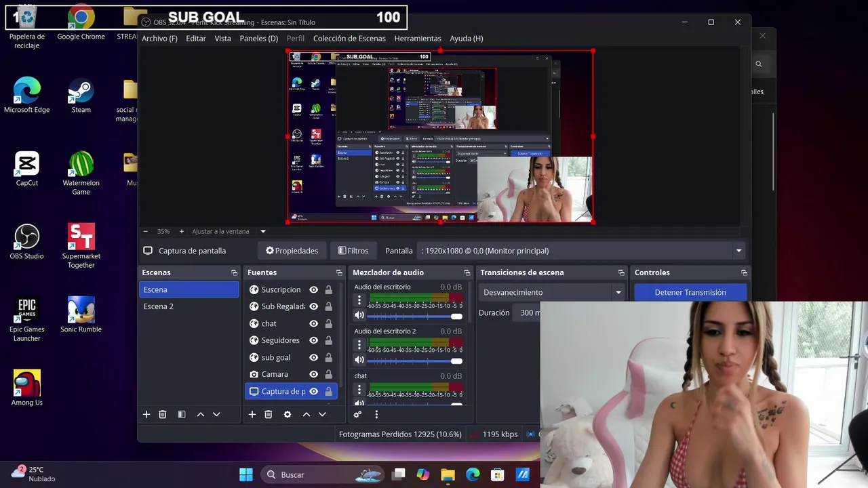Open scene filters icon in Escenas panel
The image size is (868, 488).
coord(182,414)
